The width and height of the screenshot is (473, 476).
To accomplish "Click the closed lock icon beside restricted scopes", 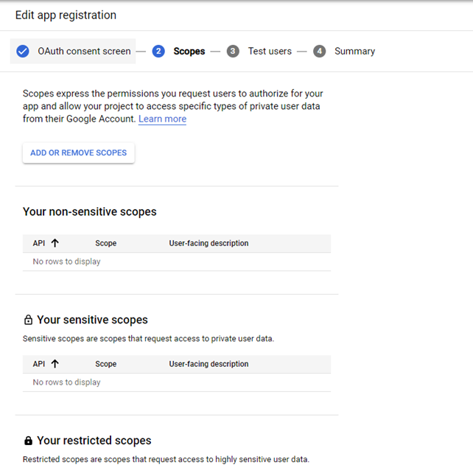I will [x=28, y=441].
